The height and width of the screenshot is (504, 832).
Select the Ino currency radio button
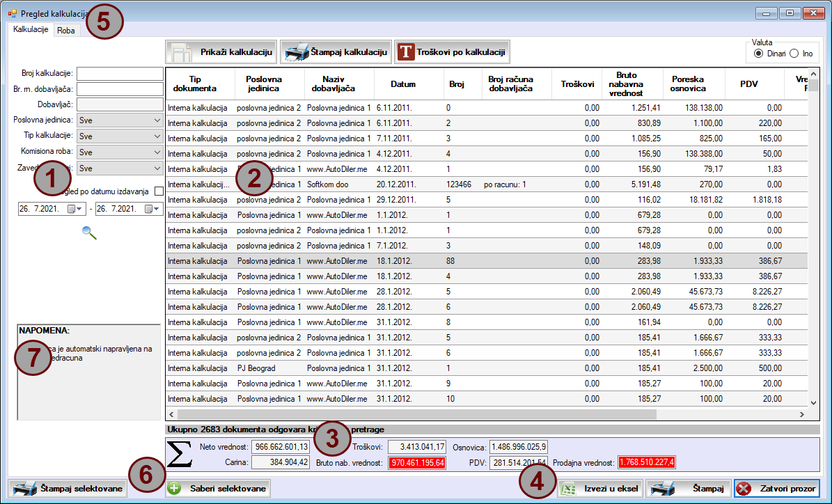click(x=794, y=54)
